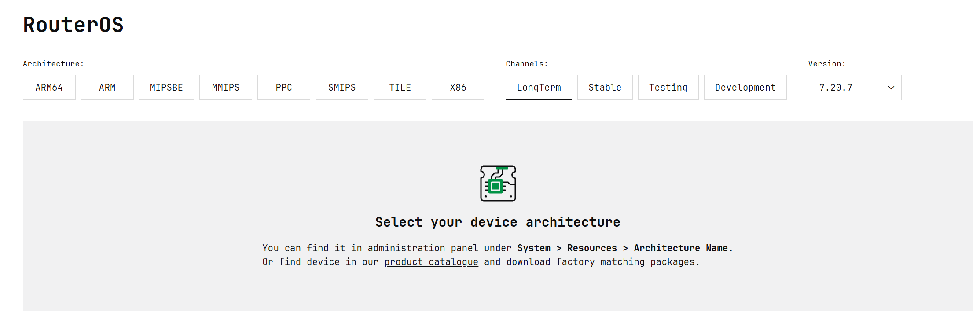This screenshot has height=331, width=980.
Task: Select the ARM64 architecture
Action: click(49, 88)
